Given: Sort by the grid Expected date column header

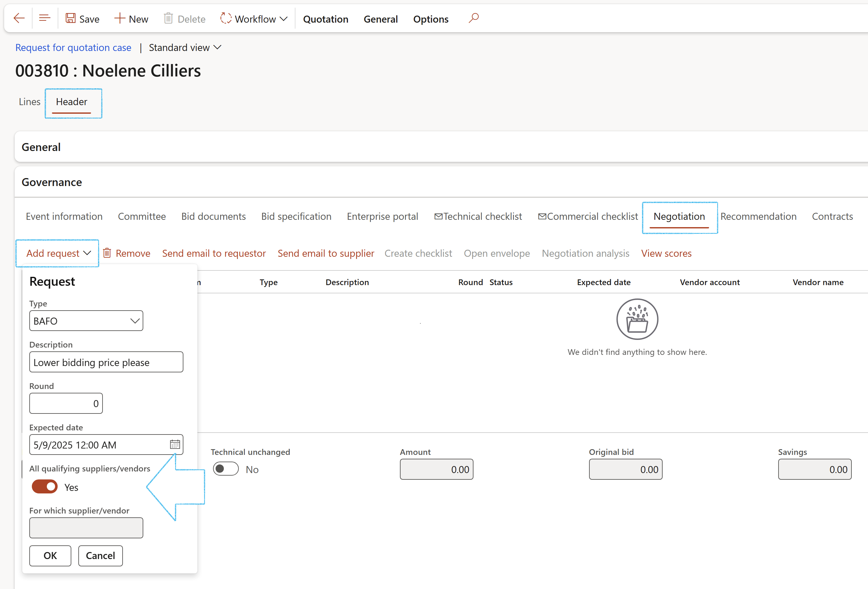Looking at the screenshot, I should coord(604,282).
